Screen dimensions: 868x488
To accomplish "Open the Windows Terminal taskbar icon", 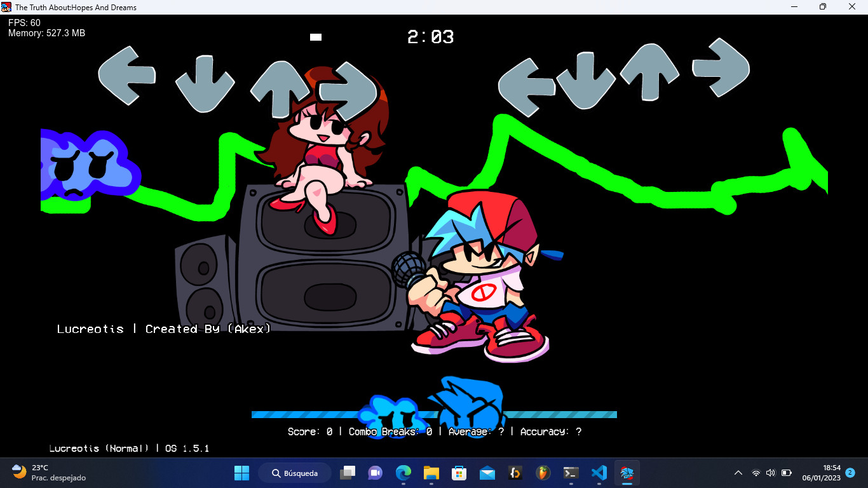I will (x=571, y=473).
